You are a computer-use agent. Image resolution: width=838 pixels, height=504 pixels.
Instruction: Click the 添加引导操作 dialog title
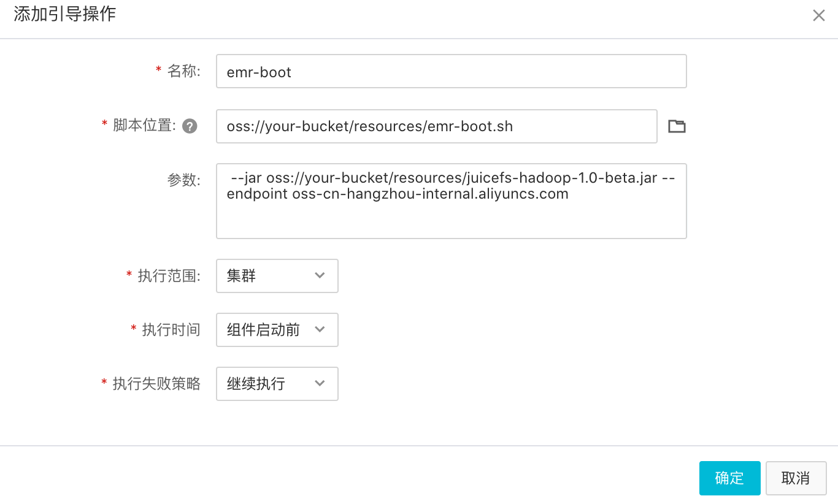[64, 15]
